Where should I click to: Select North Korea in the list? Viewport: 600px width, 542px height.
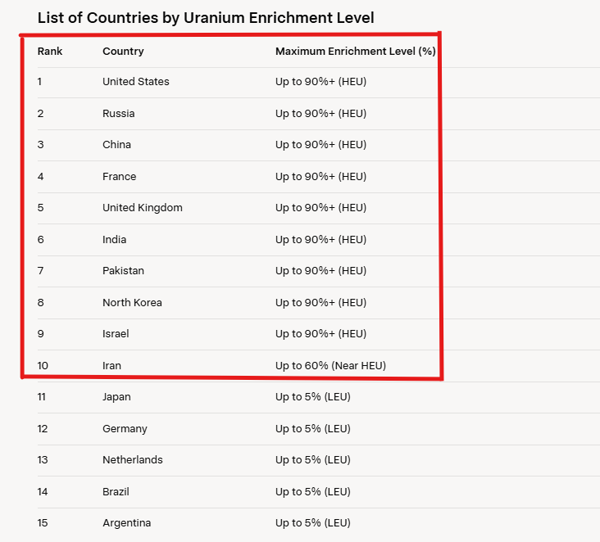click(x=132, y=303)
